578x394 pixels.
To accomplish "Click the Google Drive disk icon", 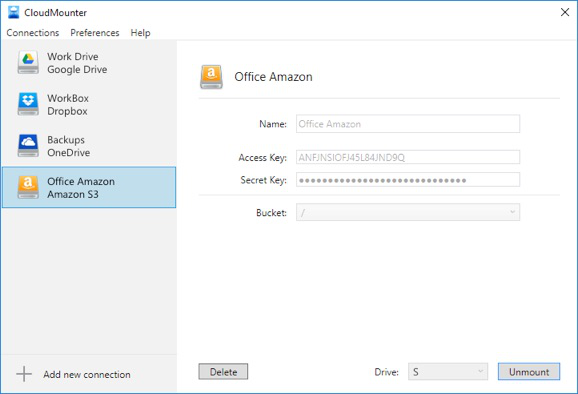I will [28, 62].
